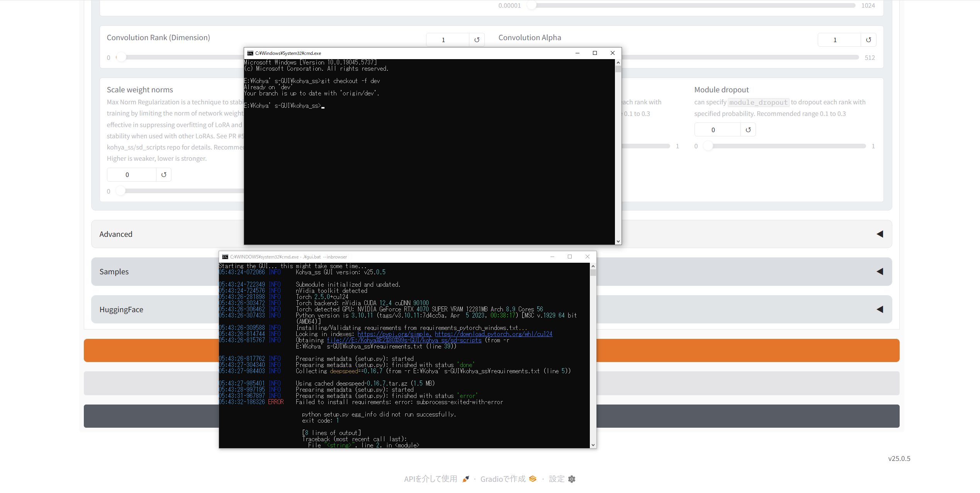Image resolution: width=980 pixels, height=493 pixels.
Task: Expand the Advanced accordion section
Action: point(491,234)
